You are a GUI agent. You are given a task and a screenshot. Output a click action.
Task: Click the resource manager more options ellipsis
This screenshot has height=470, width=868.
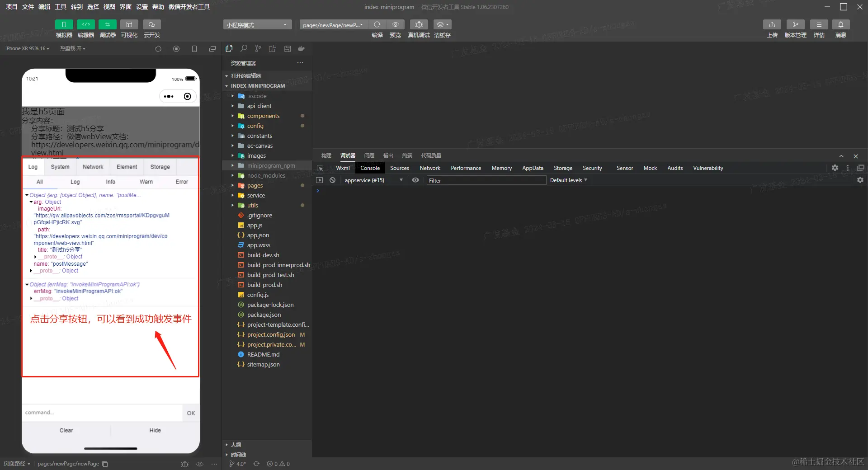[x=300, y=63]
